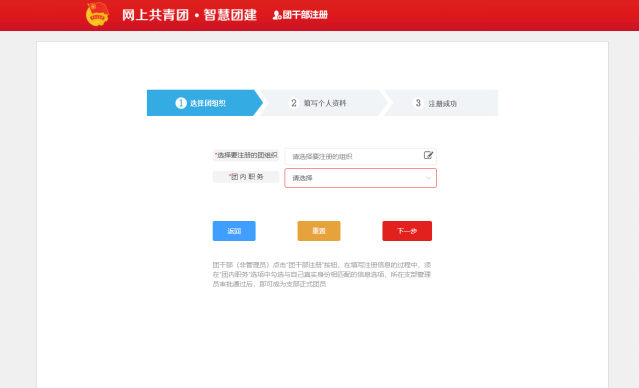Open the 团内职务 请选择 dropdown
Screen dimensions: 639x388
tap(360, 178)
